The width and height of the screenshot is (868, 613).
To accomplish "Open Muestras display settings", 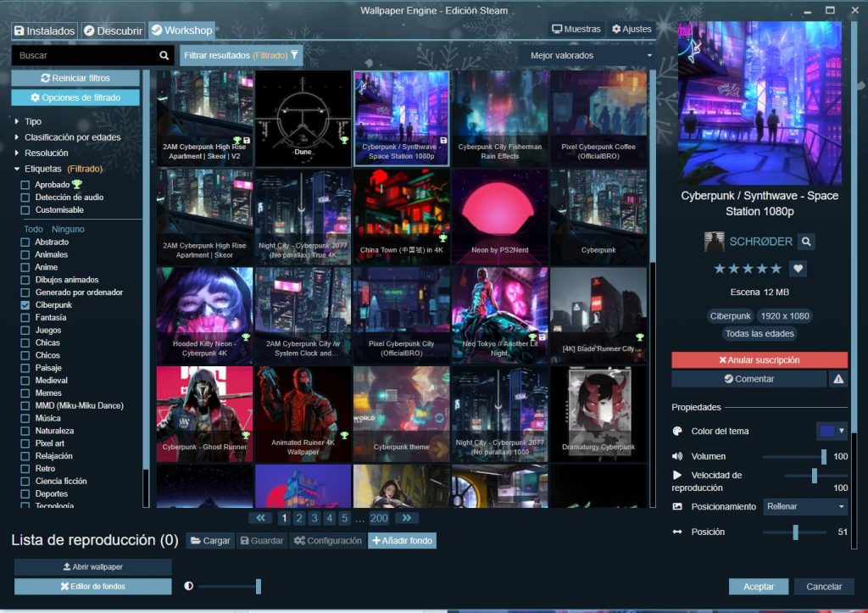I will pos(576,29).
